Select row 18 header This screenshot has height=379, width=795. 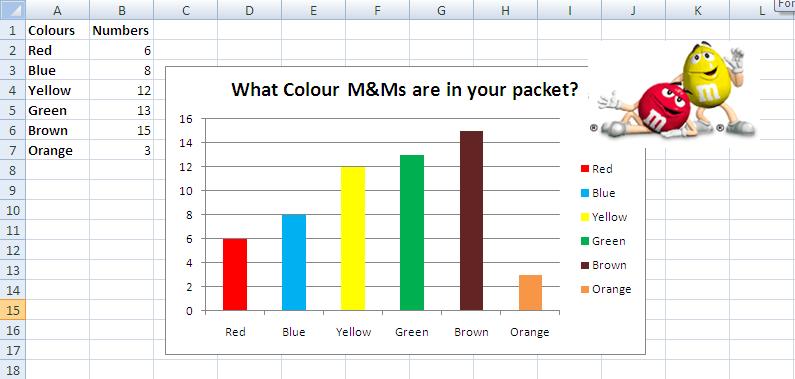point(13,370)
